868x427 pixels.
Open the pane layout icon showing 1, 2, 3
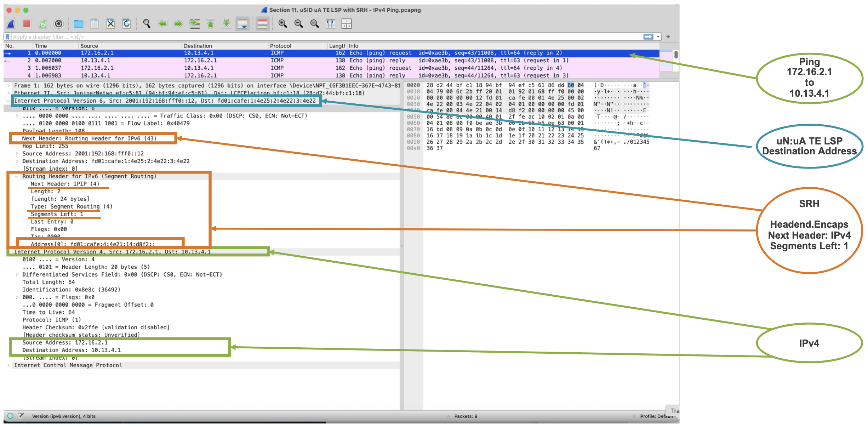pyautogui.click(x=346, y=24)
